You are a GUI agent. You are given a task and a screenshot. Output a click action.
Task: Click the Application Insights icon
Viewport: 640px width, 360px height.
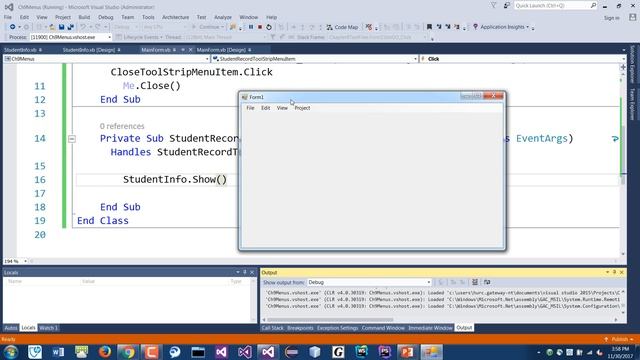pyautogui.click(x=475, y=27)
